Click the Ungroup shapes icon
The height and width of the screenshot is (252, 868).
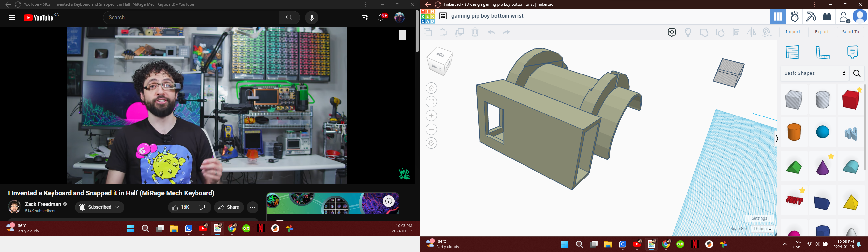(720, 32)
